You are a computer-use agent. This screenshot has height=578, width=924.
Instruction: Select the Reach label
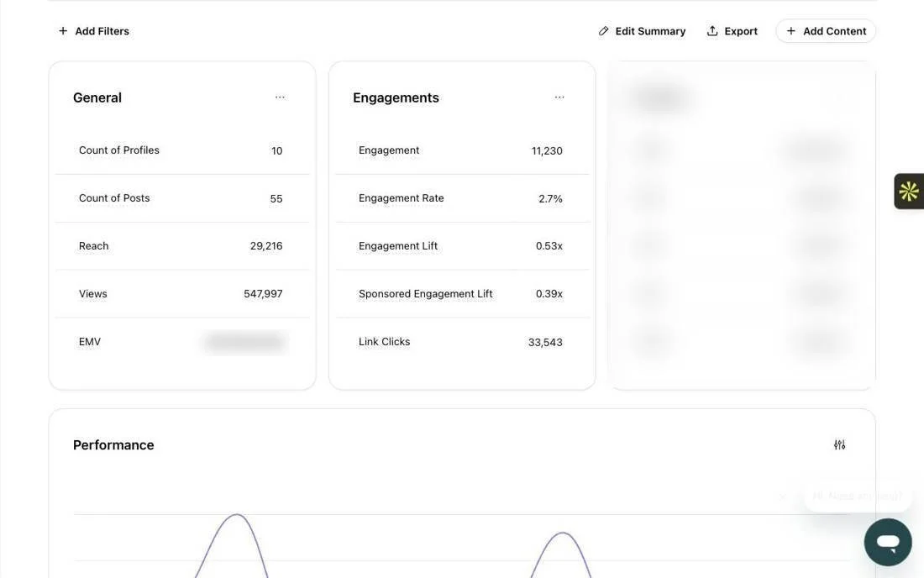[94, 245]
